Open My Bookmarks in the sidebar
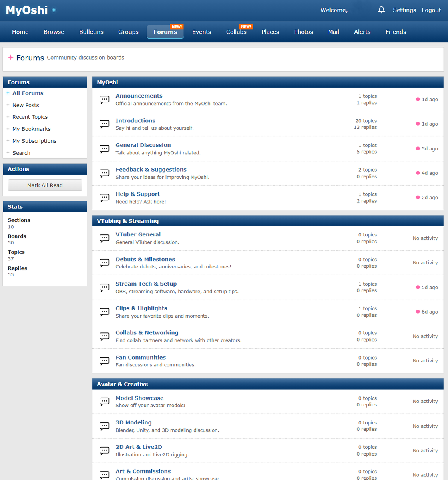This screenshot has height=480, width=448. coord(32,129)
